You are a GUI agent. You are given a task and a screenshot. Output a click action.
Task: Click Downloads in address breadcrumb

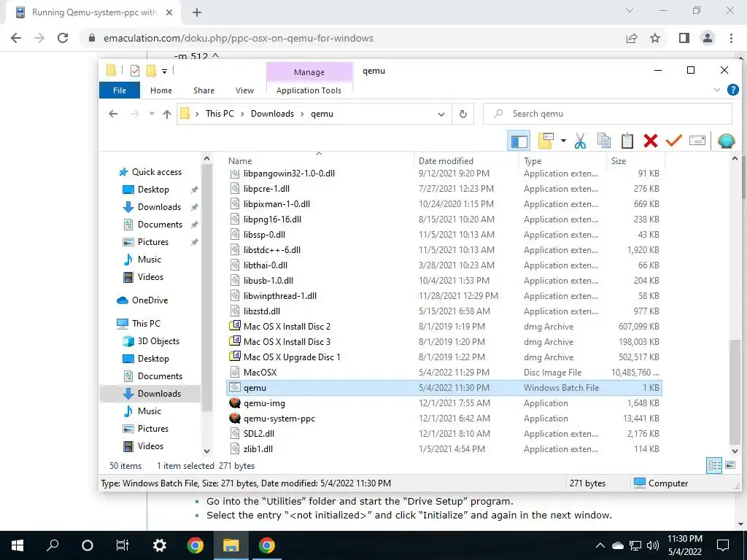tap(272, 114)
